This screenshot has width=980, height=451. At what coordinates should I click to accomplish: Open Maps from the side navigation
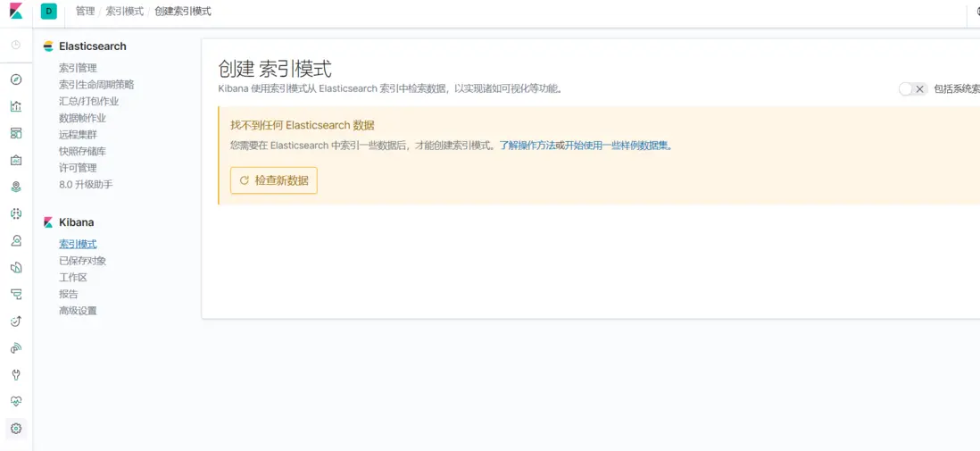16,187
